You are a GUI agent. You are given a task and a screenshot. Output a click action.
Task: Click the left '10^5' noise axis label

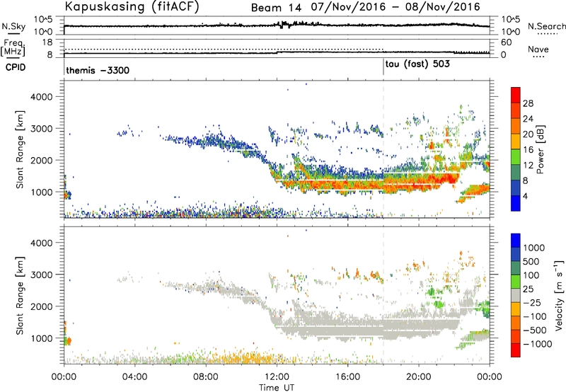pos(43,19)
